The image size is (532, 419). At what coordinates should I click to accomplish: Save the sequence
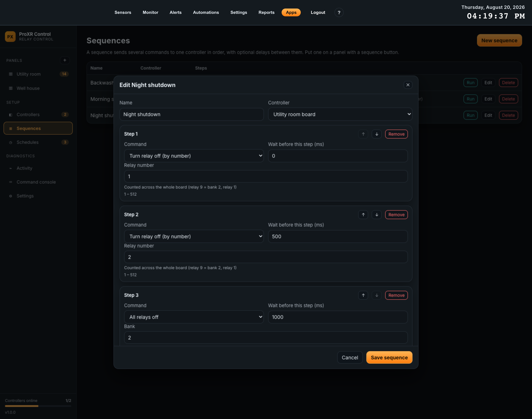389,357
